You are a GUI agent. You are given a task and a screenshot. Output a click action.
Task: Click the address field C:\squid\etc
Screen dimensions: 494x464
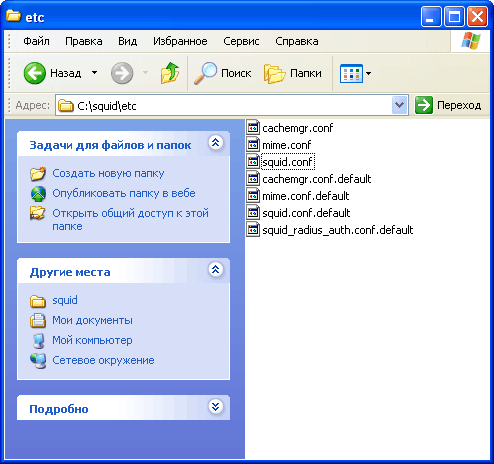[224, 105]
